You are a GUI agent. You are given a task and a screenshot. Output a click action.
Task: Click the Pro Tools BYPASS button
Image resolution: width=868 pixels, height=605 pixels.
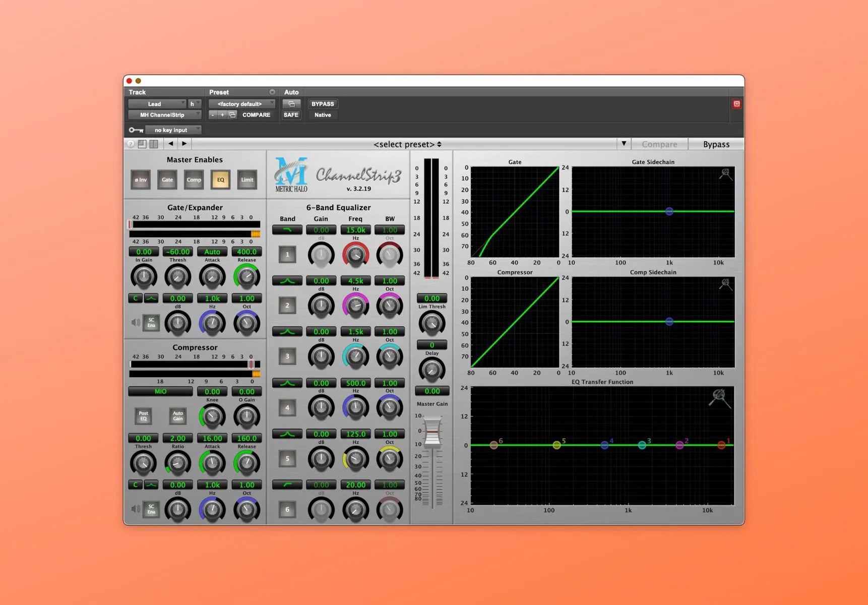point(323,104)
